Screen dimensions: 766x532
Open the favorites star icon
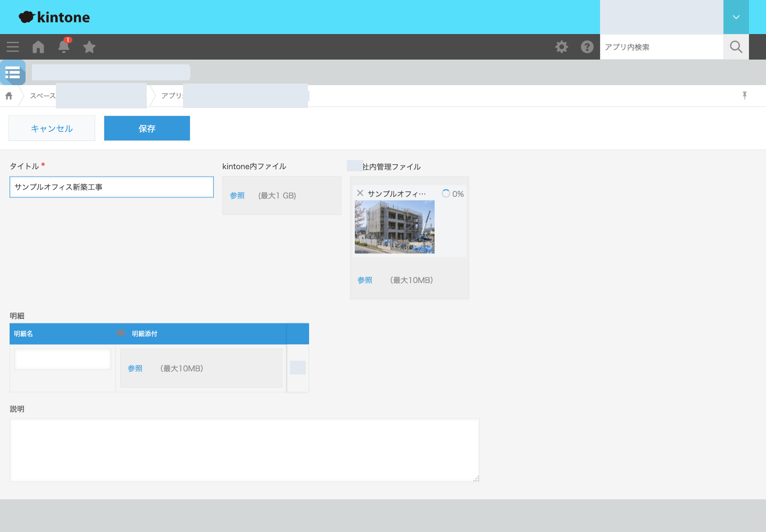[x=89, y=47]
